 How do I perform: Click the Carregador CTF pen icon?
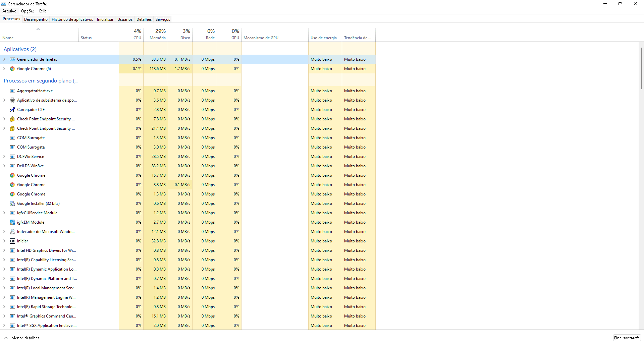pyautogui.click(x=12, y=110)
